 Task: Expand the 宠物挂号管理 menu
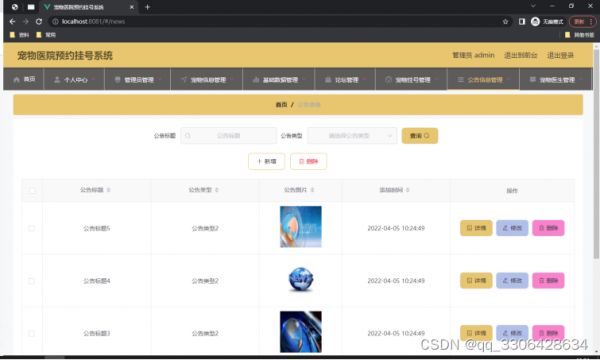pos(411,80)
